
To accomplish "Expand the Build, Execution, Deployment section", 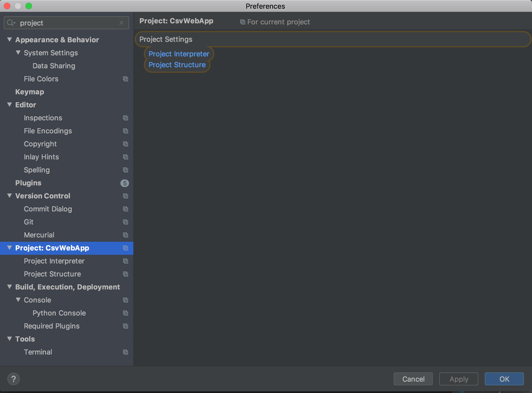I will 9,287.
